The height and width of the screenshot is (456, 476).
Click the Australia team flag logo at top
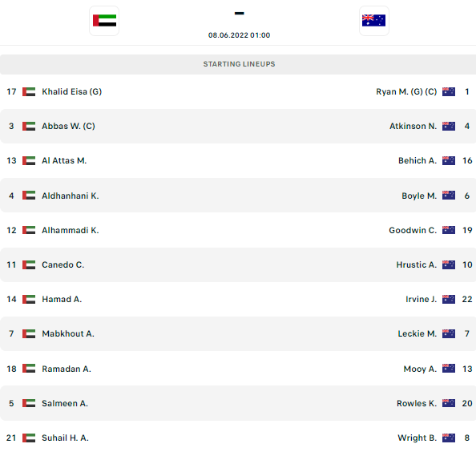[x=374, y=21]
